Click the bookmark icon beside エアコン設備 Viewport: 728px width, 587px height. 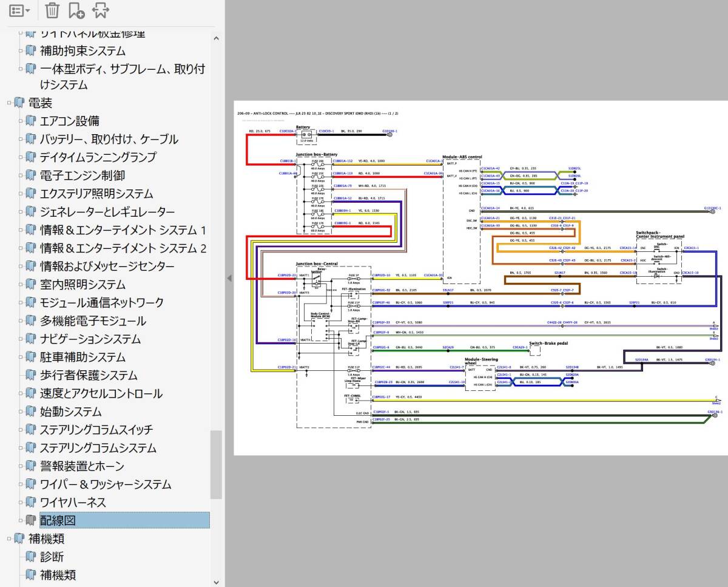31,121
